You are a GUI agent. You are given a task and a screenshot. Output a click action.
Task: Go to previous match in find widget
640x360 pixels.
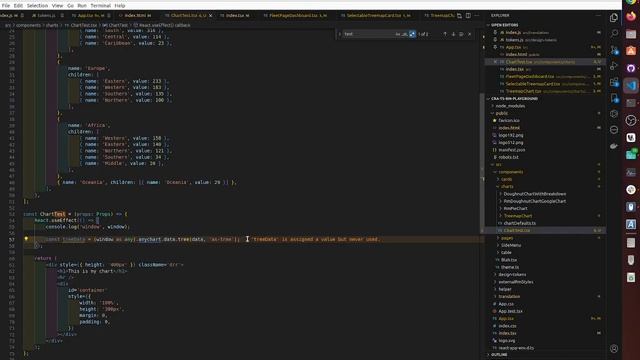coord(445,34)
